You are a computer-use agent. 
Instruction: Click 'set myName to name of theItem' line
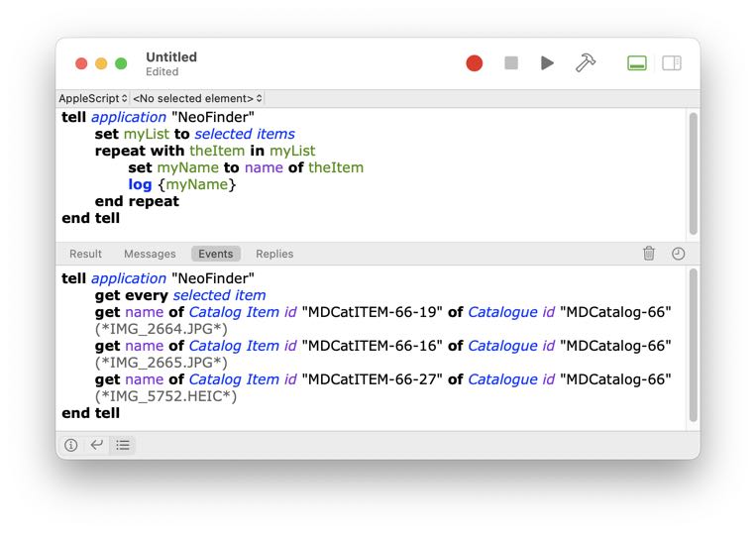click(246, 167)
